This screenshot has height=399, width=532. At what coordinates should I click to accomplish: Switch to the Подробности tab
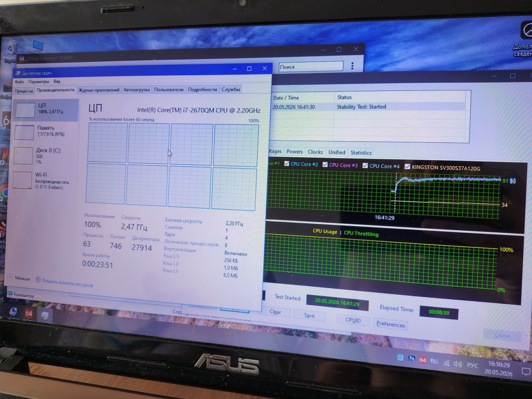[202, 89]
